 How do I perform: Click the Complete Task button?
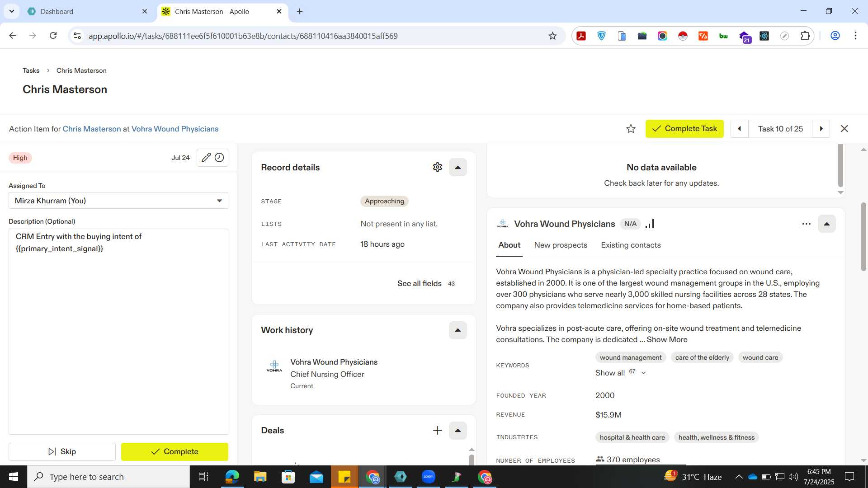pyautogui.click(x=684, y=129)
